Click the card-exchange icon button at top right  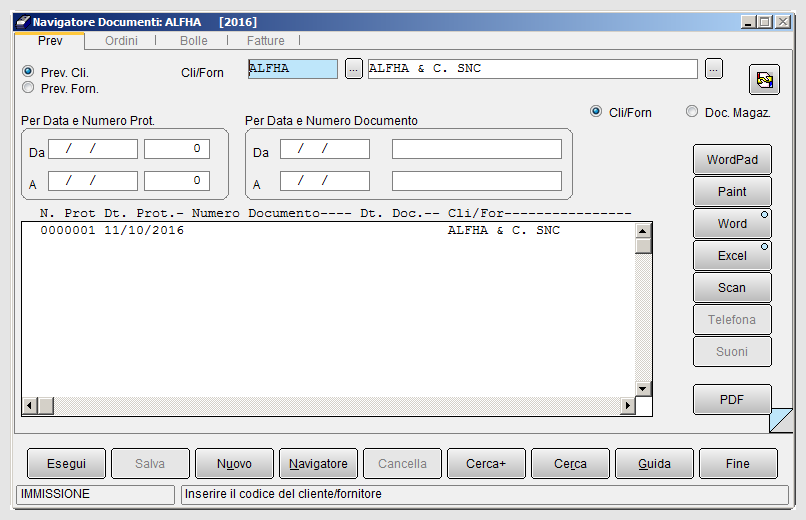[764, 80]
